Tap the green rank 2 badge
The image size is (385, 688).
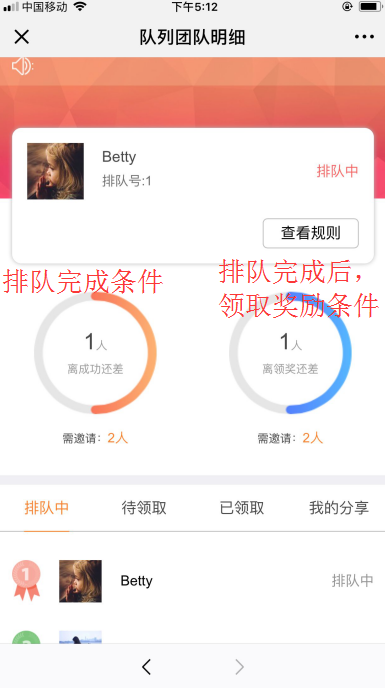[x=26, y=637]
